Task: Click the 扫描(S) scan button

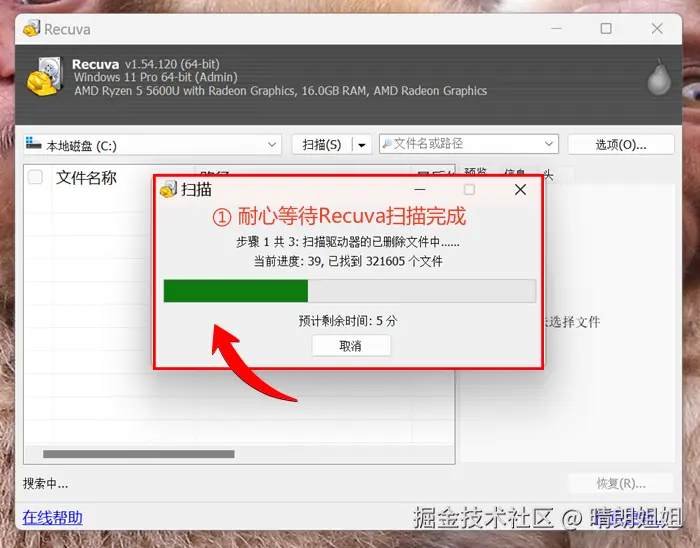Action: (321, 145)
